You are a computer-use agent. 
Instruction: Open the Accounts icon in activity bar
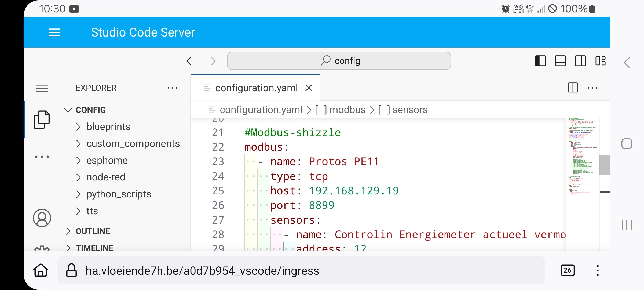(42, 218)
